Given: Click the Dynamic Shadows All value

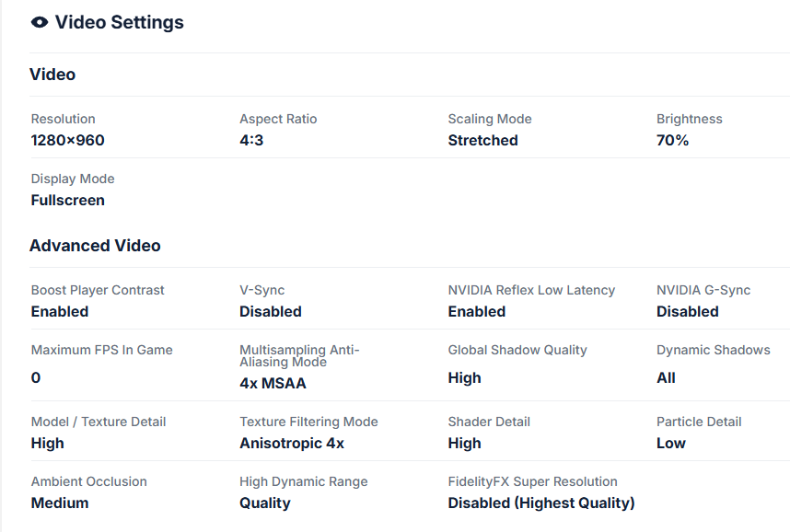Looking at the screenshot, I should (666, 378).
